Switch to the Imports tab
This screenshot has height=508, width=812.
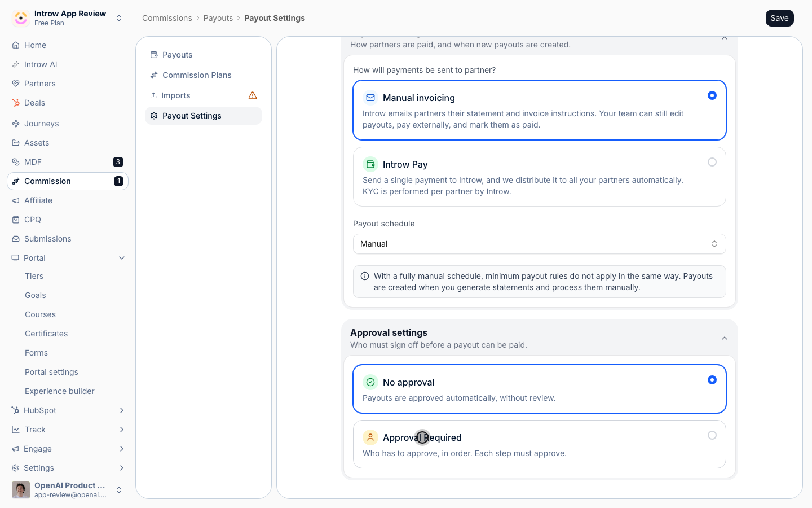point(204,95)
